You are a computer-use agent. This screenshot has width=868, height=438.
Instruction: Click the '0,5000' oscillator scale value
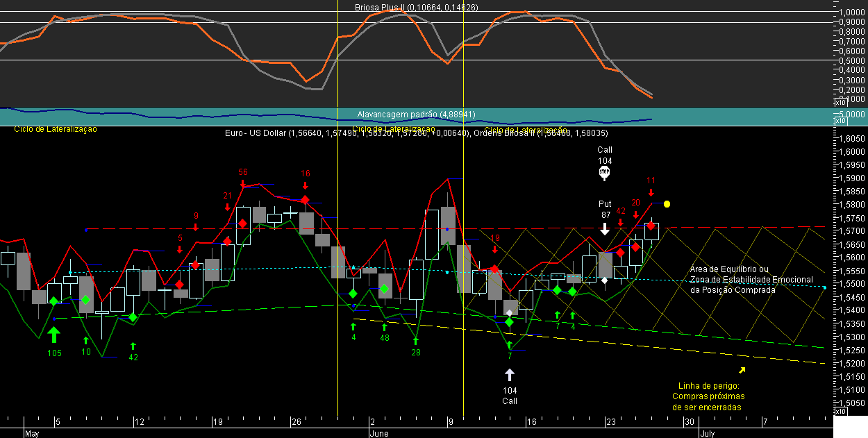851,60
